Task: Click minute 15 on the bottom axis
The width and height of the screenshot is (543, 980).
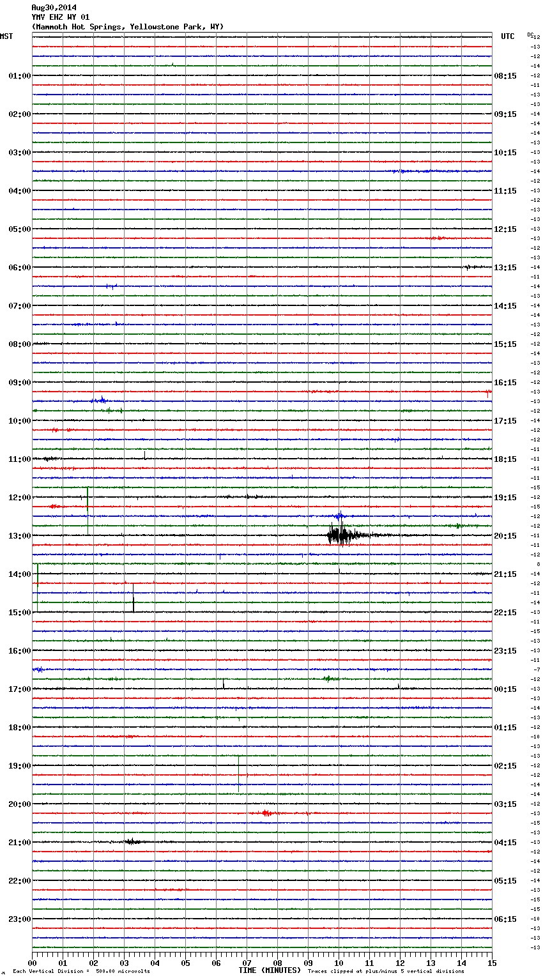Action: click(492, 962)
